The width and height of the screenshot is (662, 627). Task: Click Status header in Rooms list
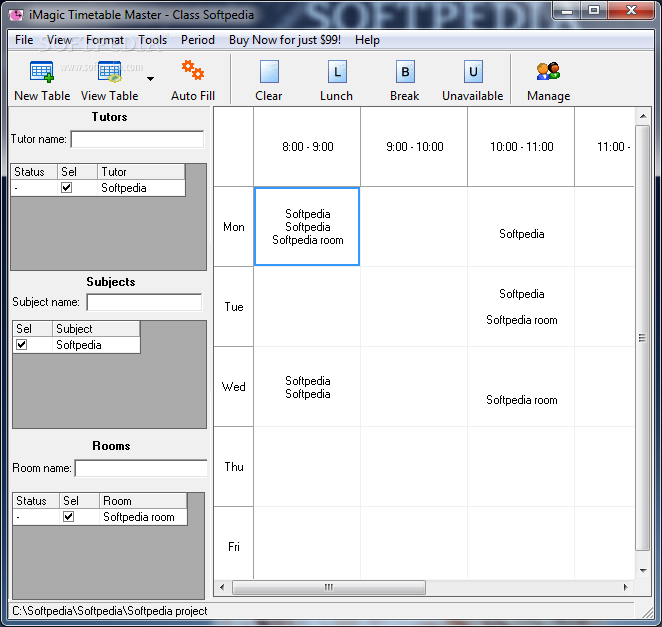[x=36, y=501]
